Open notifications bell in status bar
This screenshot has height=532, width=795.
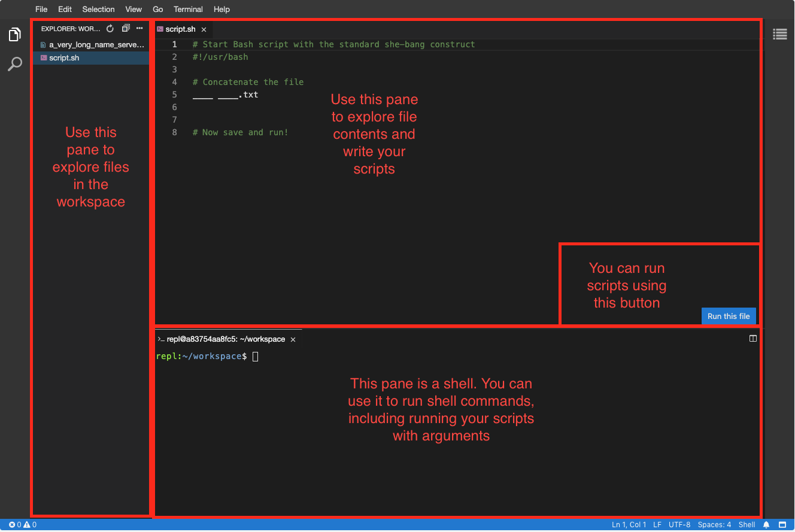766,525
